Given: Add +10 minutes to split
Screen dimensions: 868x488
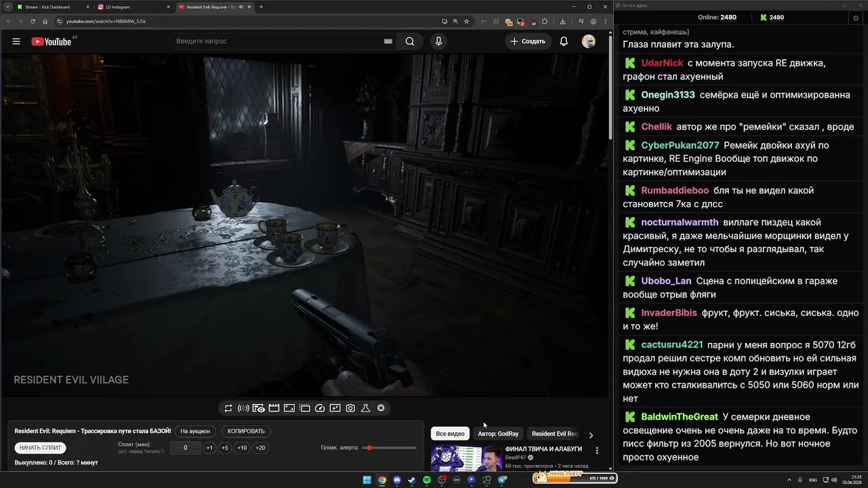Looking at the screenshot, I should [242, 448].
